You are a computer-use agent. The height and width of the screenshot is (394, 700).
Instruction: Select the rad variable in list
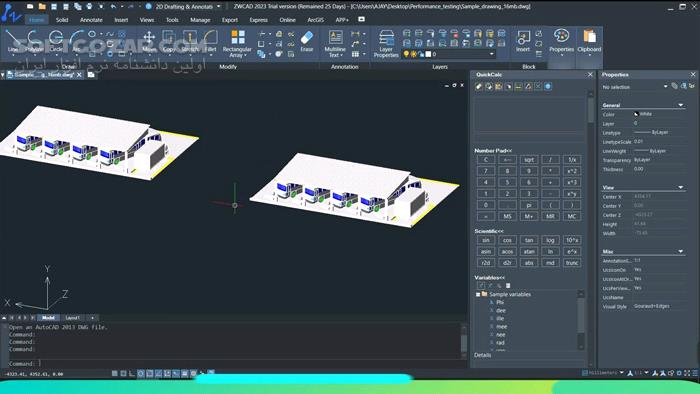coord(500,343)
